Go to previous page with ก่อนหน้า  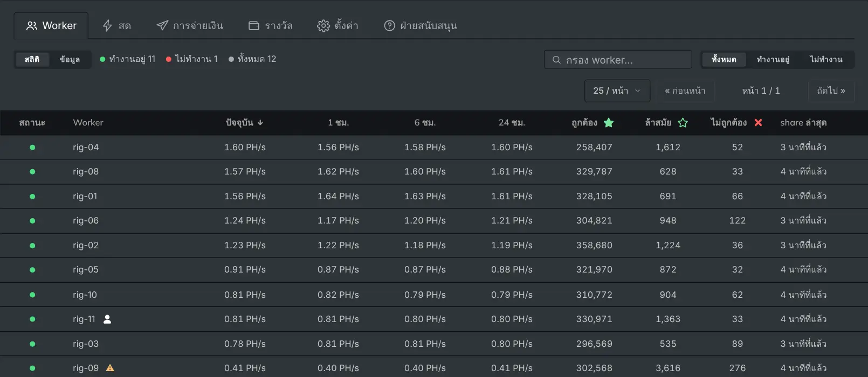pyautogui.click(x=685, y=91)
